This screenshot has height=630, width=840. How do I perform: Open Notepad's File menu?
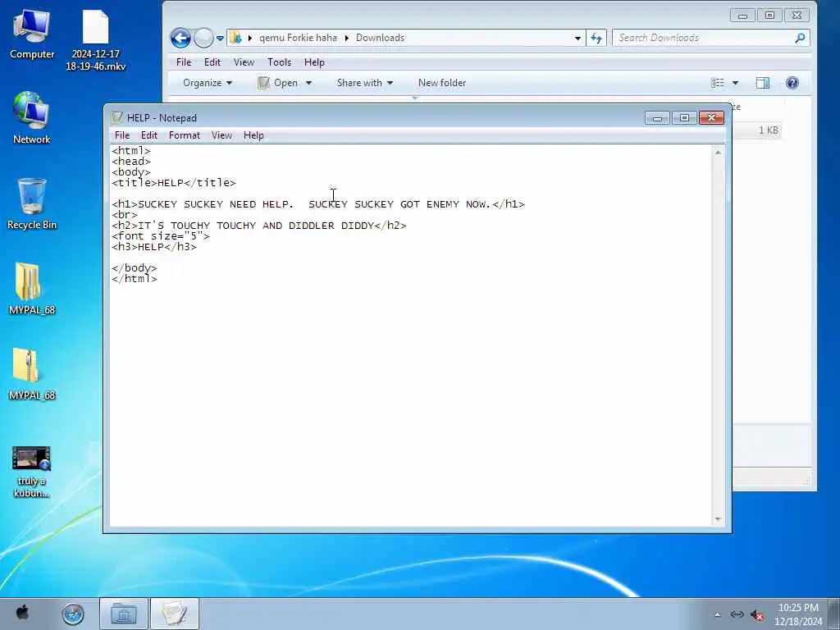point(122,135)
